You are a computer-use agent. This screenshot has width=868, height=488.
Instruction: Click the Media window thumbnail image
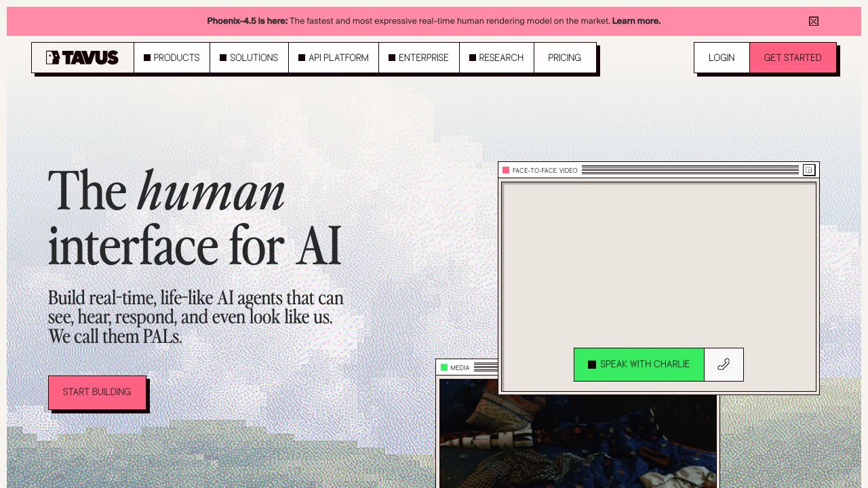578,433
